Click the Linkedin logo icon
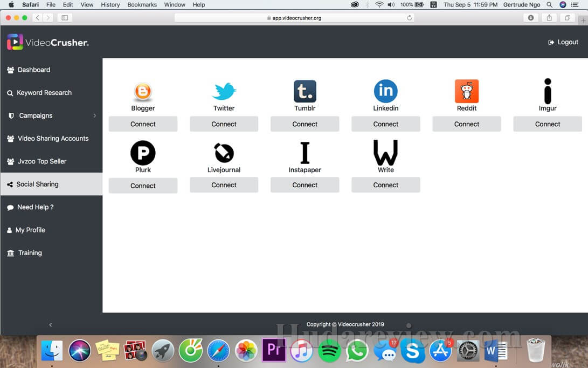The image size is (588, 368). (x=385, y=91)
